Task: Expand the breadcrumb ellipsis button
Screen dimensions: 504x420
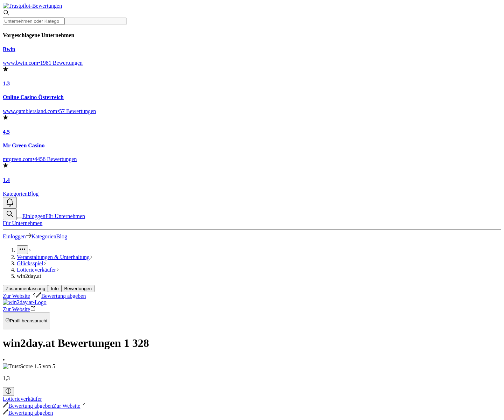Action: (x=22, y=250)
